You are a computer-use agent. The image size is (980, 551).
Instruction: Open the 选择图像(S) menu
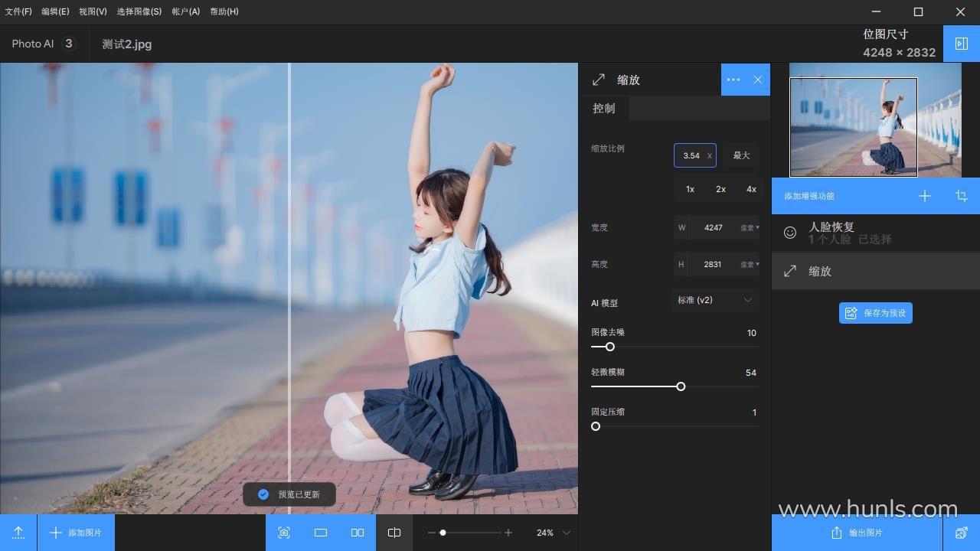139,11
